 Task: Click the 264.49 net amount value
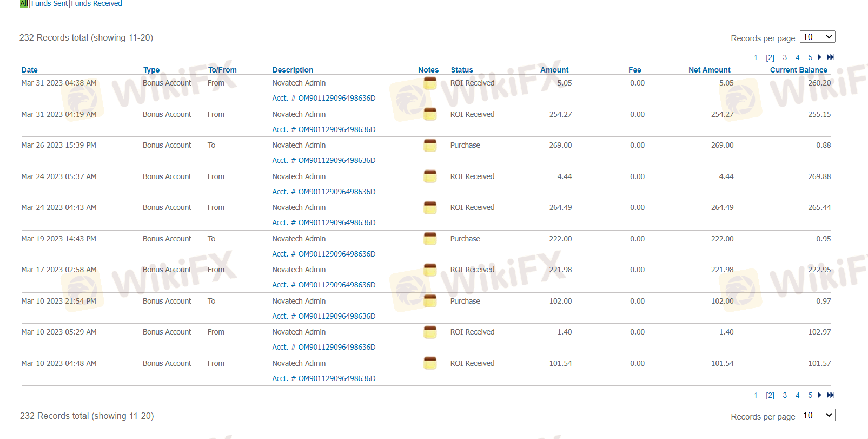[722, 208]
